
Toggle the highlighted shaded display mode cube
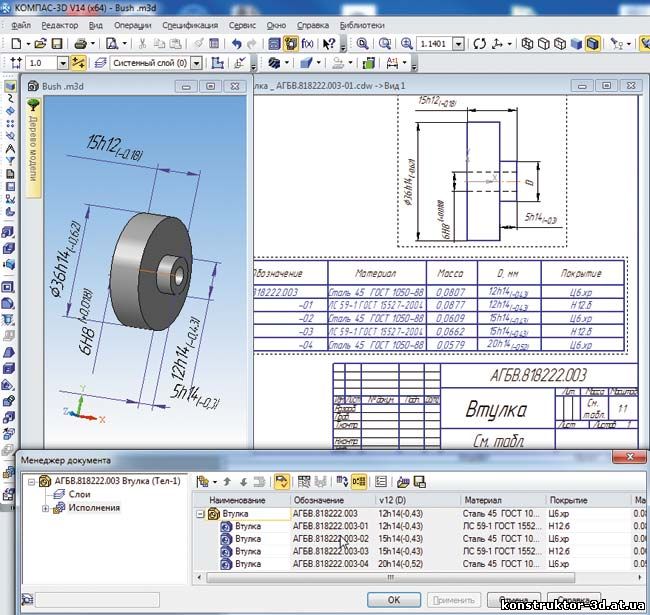tap(593, 44)
